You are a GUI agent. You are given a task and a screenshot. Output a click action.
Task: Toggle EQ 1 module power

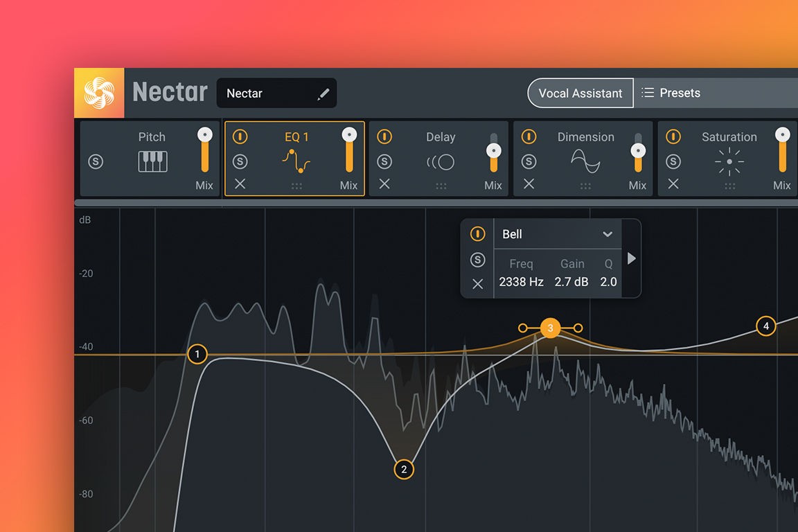coord(240,136)
